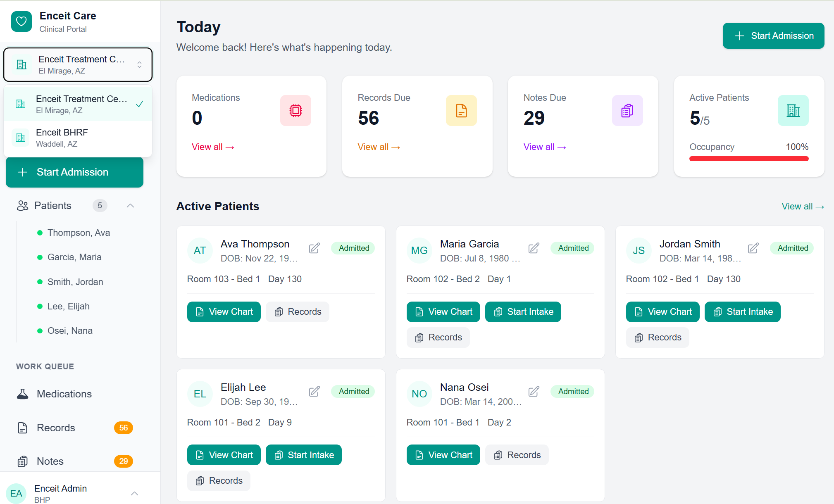Open Records for Ava Thompson
The image size is (834, 504).
[298, 312]
